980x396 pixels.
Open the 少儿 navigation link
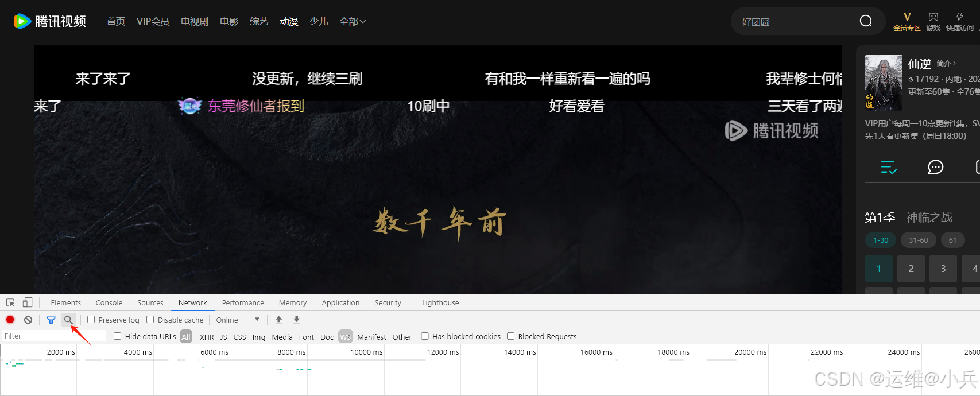point(319,21)
